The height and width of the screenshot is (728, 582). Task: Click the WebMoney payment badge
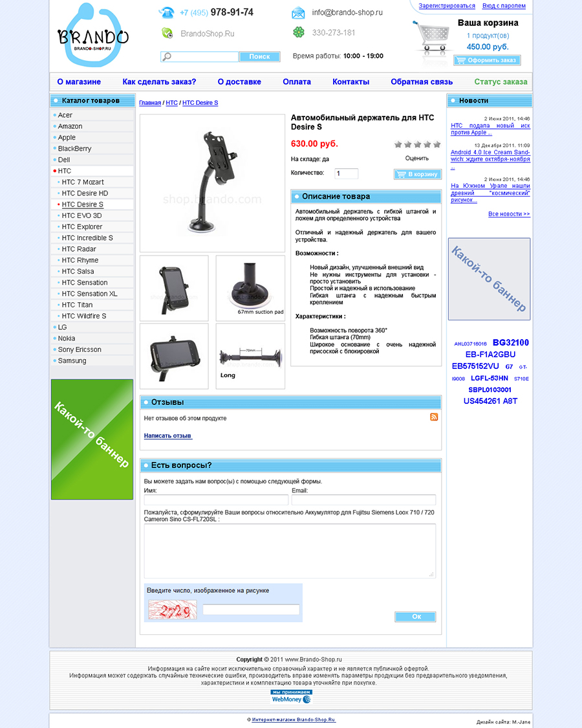point(291,696)
